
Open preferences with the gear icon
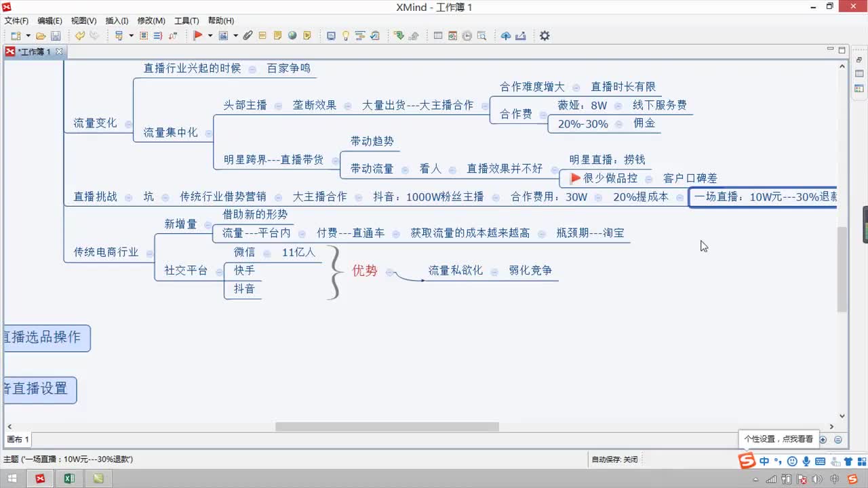(x=545, y=35)
